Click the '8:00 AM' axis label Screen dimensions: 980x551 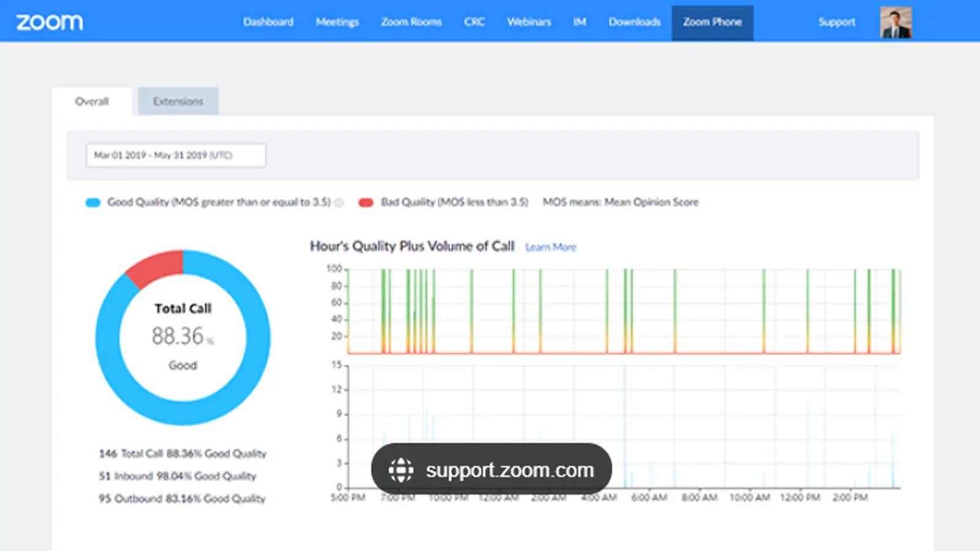[x=699, y=498]
